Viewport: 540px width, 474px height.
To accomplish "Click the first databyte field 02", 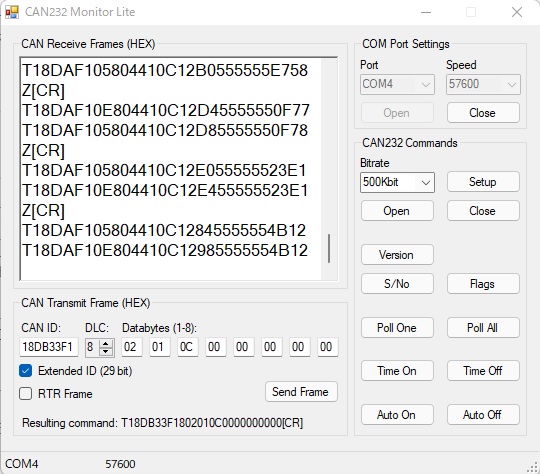I will coord(132,347).
